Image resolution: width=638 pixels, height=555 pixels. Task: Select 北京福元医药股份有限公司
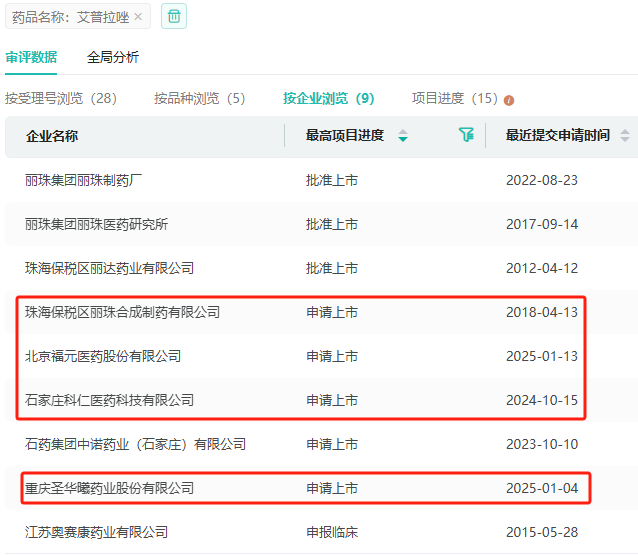103,356
